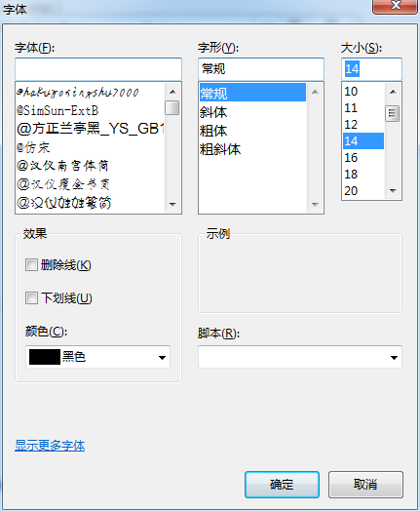420x512 pixels.
Task: Click the style list scroll-down arrow
Action: (x=315, y=205)
